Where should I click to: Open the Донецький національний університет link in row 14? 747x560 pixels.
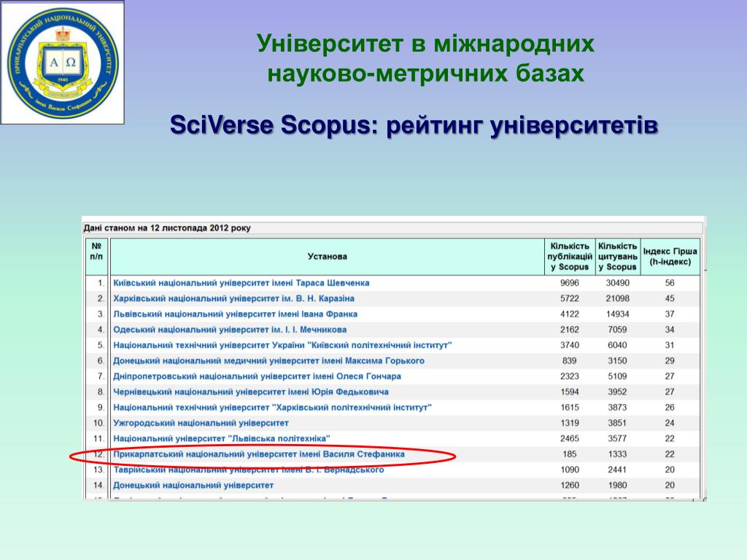pyautogui.click(x=193, y=485)
